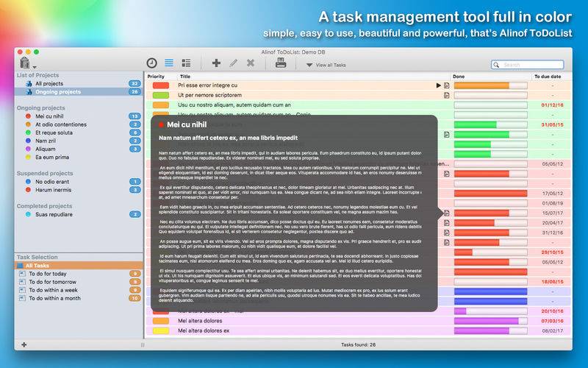
Task: Click the 01/12/16 due date cell
Action: click(x=552, y=105)
